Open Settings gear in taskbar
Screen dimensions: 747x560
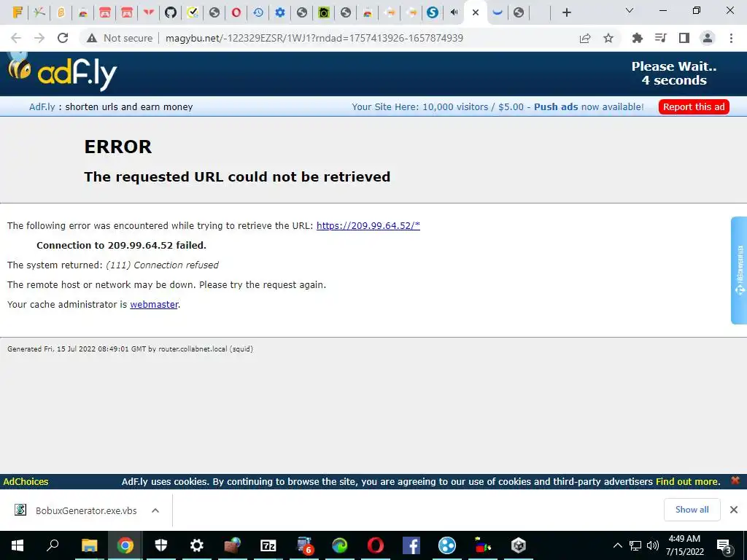(x=197, y=545)
